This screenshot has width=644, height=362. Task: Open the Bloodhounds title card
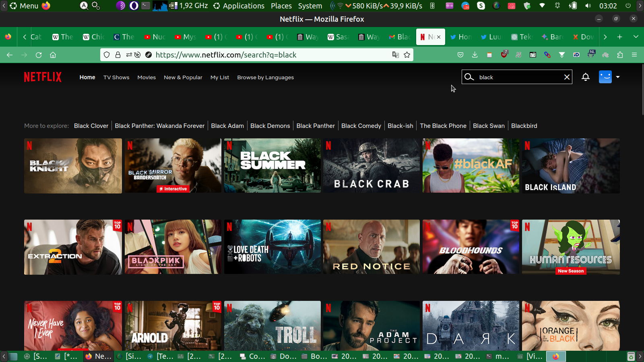tap(471, 247)
